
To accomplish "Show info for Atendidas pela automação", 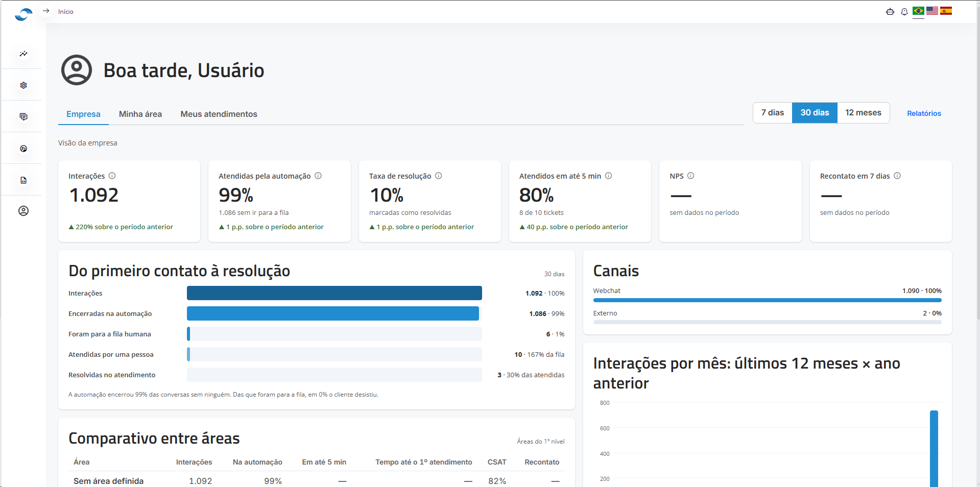I will [318, 176].
